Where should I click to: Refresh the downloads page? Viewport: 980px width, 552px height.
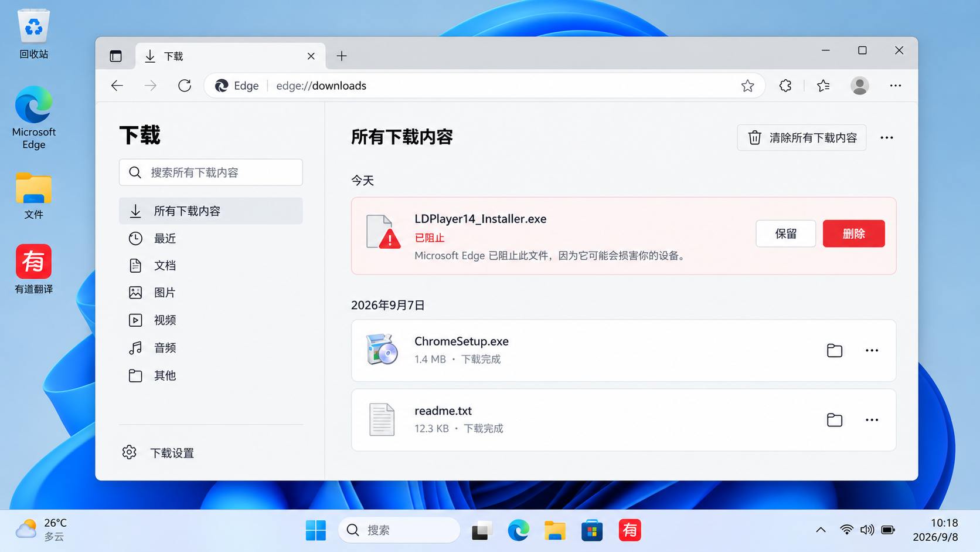click(185, 86)
